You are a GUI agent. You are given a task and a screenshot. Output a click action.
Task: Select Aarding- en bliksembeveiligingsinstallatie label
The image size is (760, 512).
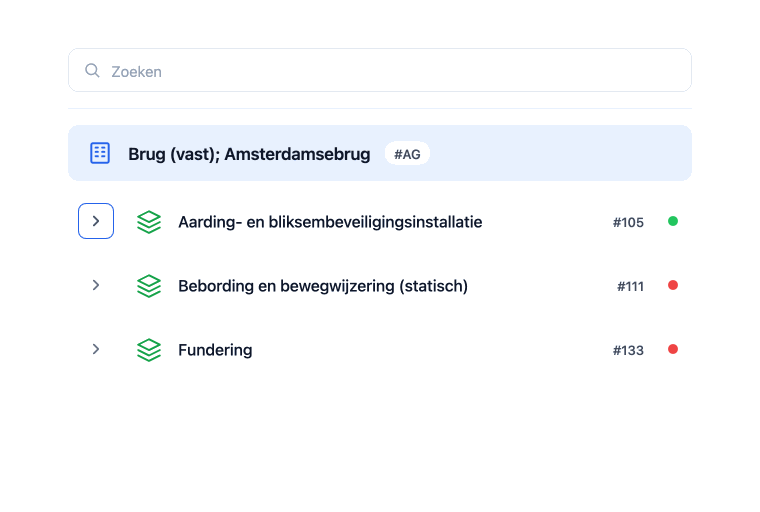330,222
